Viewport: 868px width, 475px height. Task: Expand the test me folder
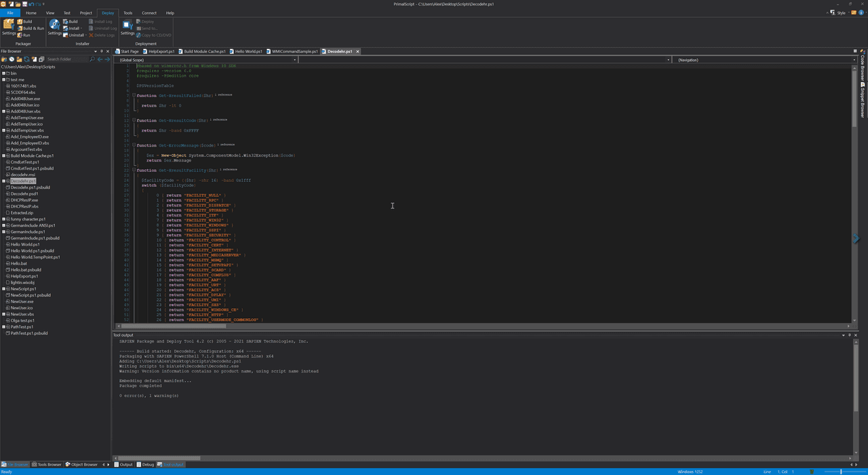tap(3, 79)
